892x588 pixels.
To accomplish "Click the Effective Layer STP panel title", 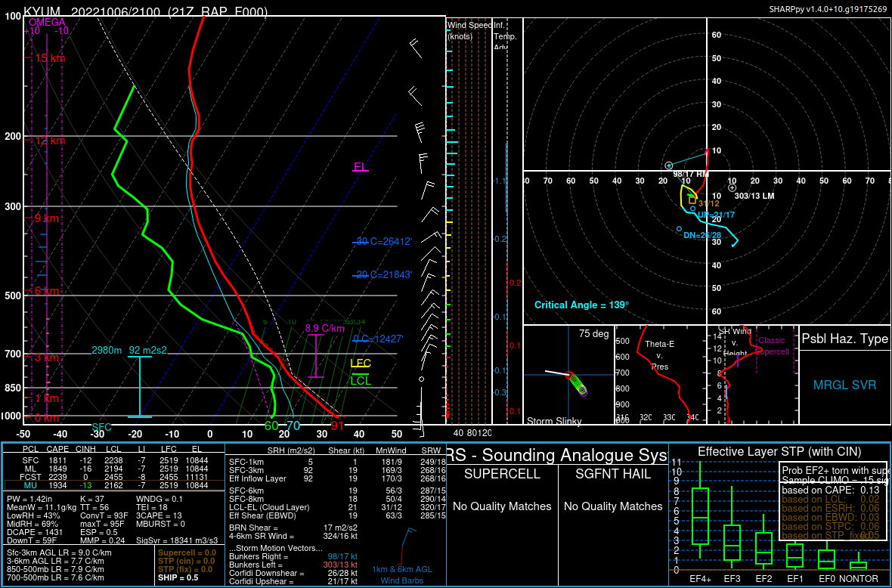I will pyautogui.click(x=779, y=452).
